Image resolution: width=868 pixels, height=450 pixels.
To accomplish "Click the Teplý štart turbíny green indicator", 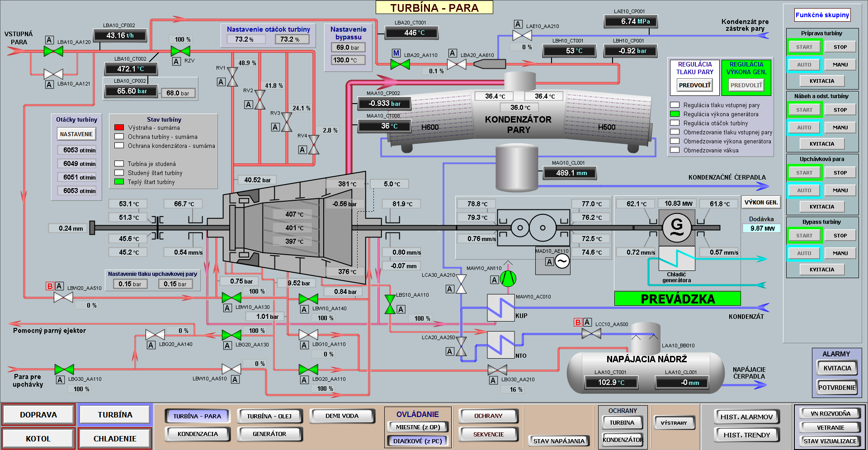I will coord(119,182).
